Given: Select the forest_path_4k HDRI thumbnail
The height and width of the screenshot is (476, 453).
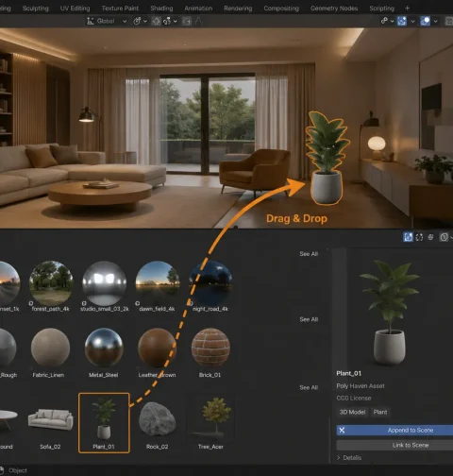Looking at the screenshot, I should pos(51,282).
